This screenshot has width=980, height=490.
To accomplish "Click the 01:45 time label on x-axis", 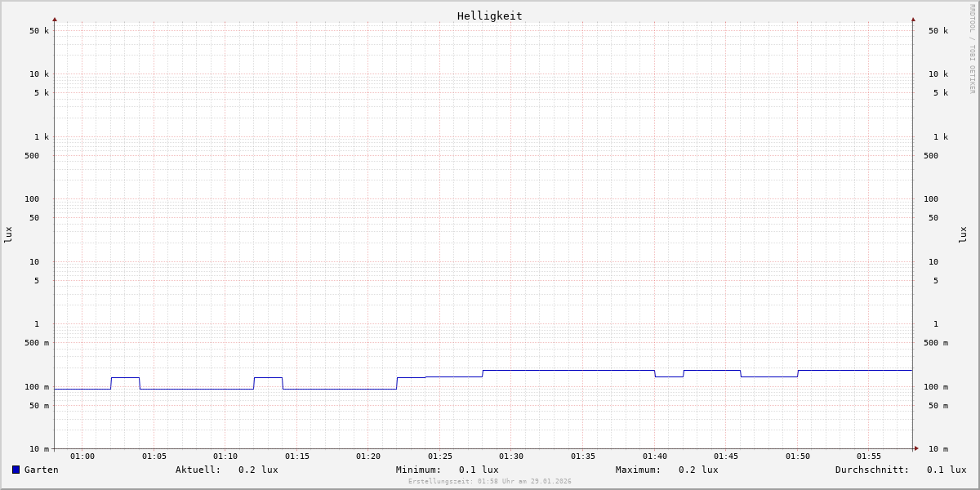I will coord(726,457).
